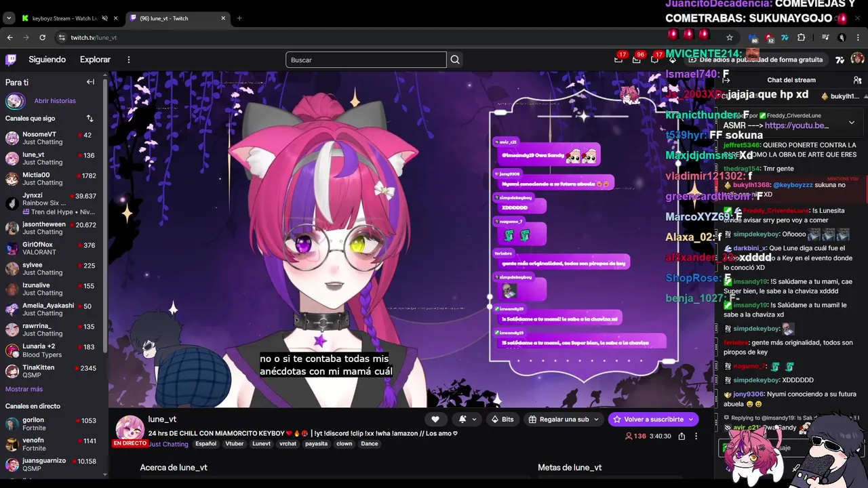Expand the Regalar una sub dropdown arrow
Viewport: 868px width, 488px height.
tap(596, 420)
